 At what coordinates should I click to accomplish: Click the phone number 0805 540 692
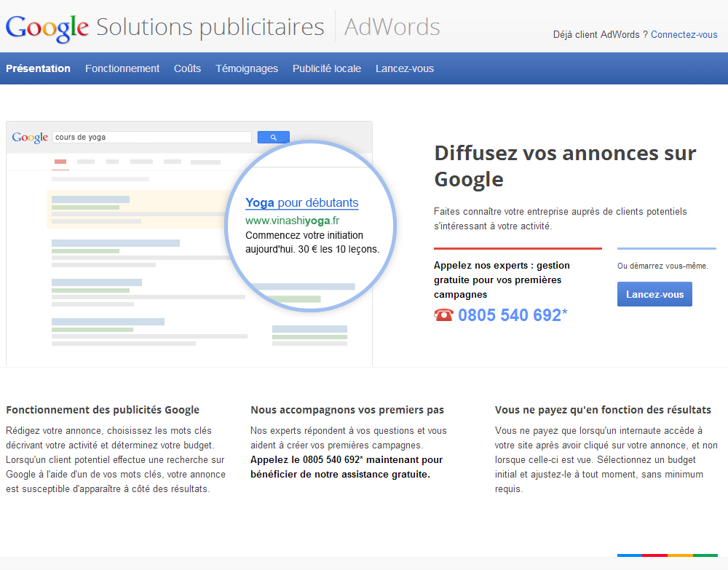click(512, 315)
